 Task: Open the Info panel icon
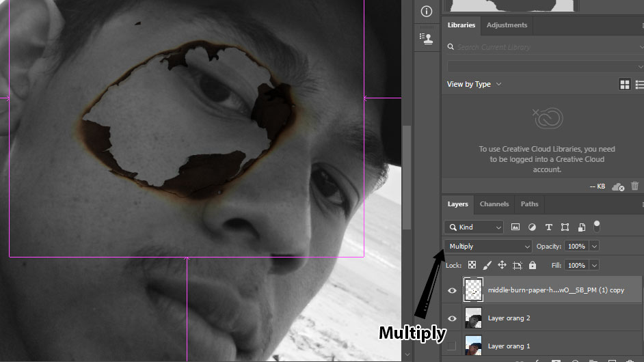coord(427,11)
